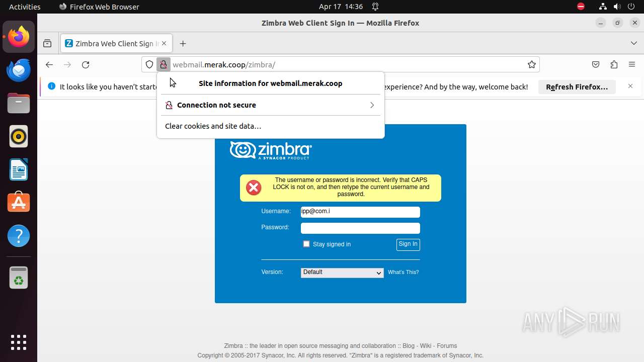This screenshot has width=644, height=362.
Task: Open the Help dock icon
Action: pyautogui.click(x=19, y=236)
